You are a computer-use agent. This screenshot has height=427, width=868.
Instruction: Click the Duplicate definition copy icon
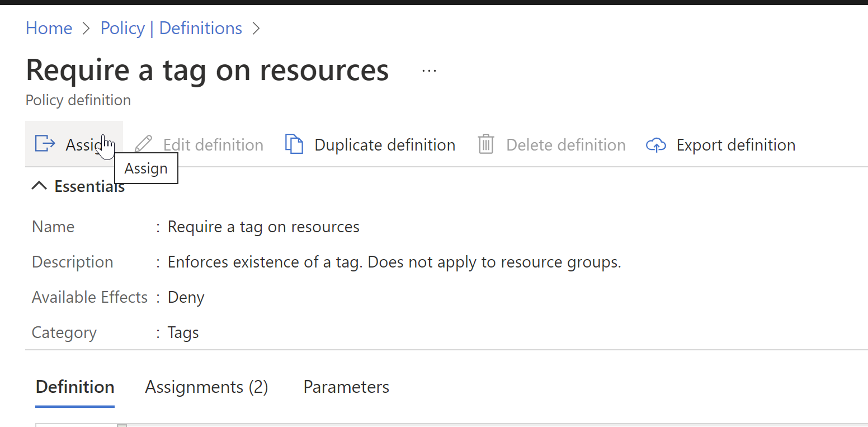(294, 144)
